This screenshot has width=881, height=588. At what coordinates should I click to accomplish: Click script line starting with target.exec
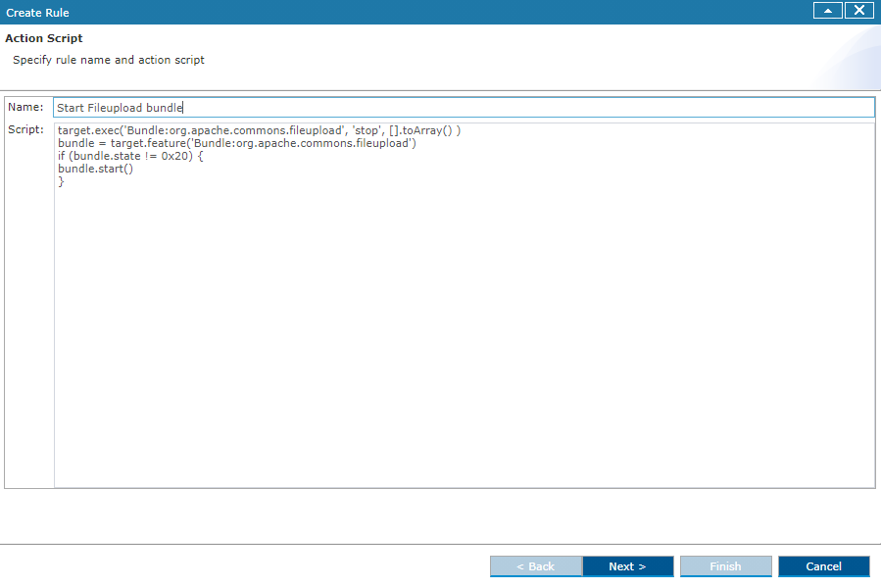(x=259, y=130)
